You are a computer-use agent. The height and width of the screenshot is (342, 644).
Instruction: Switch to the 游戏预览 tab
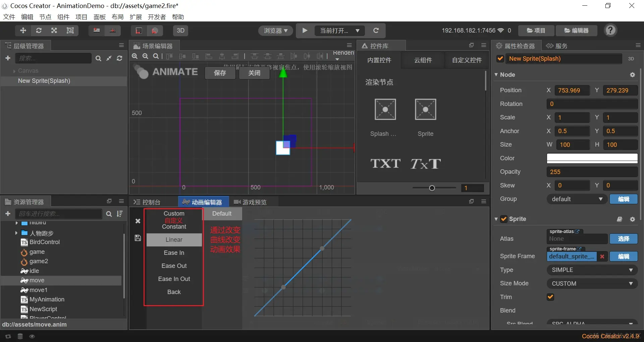pyautogui.click(x=250, y=202)
